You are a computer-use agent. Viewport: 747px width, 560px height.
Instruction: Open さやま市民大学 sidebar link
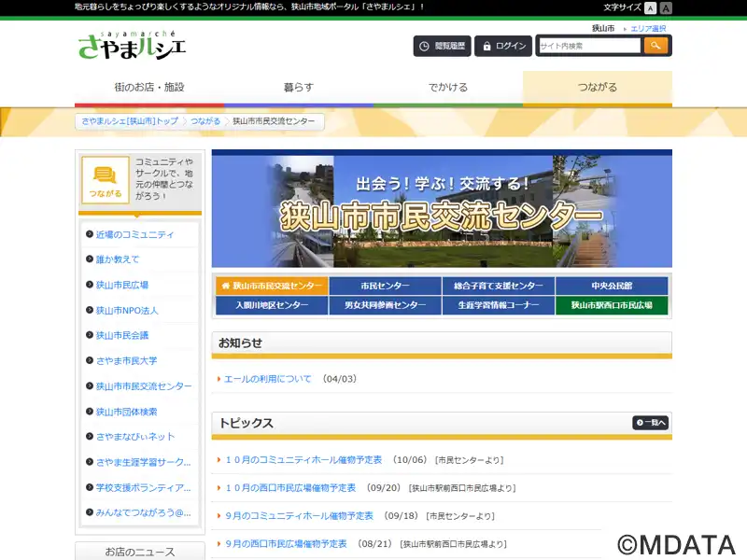pos(126,360)
